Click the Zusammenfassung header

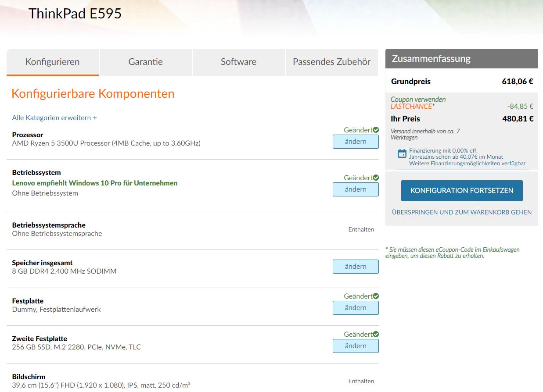462,59
